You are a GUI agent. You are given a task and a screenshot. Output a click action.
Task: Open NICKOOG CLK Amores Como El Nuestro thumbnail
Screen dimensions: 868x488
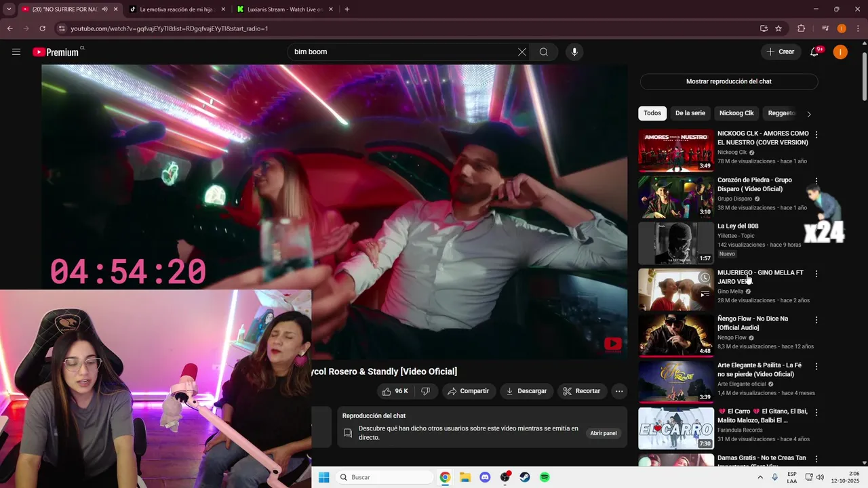676,150
